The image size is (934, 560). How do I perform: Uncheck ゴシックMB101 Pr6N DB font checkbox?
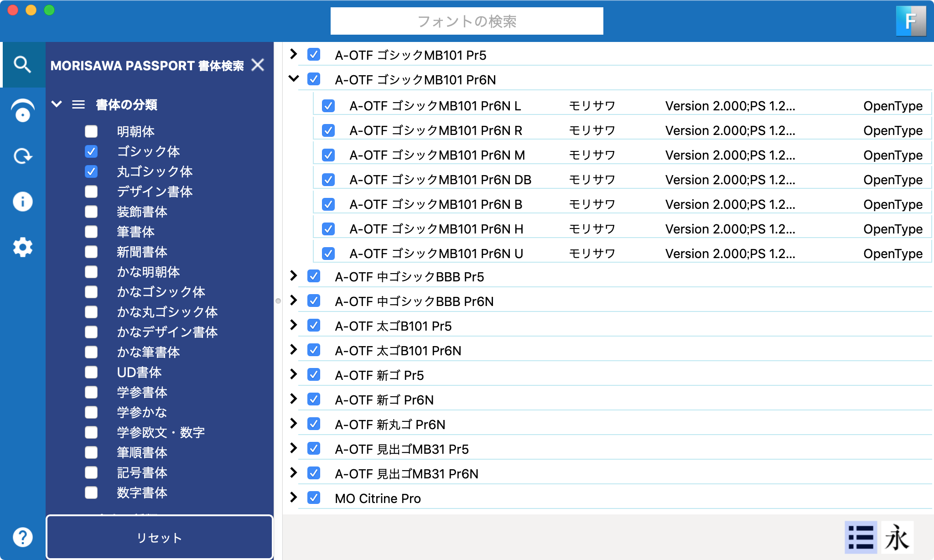(328, 180)
